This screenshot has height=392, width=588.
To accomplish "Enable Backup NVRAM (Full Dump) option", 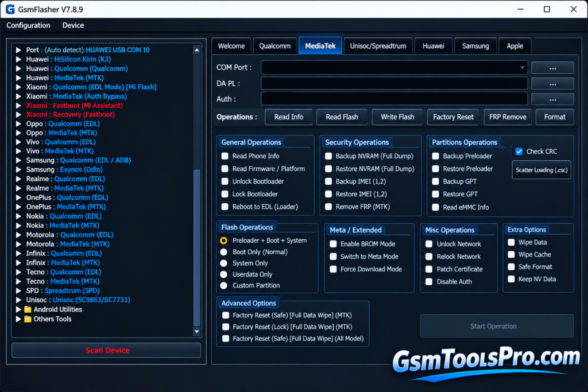I will tap(328, 156).
